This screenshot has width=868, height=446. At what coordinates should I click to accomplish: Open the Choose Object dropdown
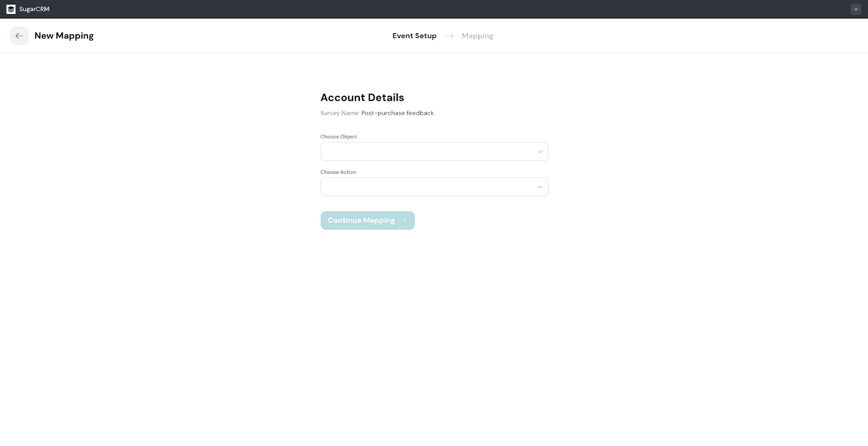coord(429,152)
